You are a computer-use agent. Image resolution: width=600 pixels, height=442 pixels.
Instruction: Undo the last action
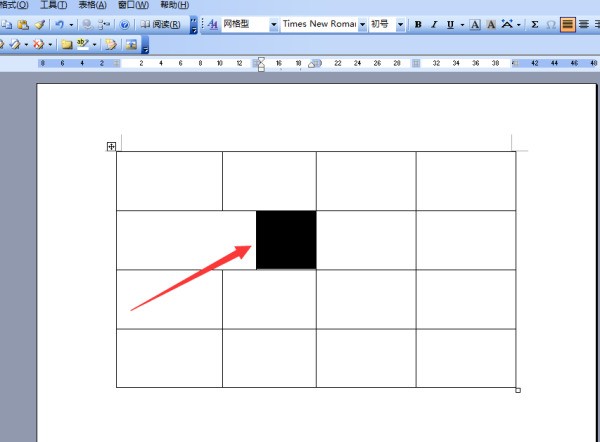tap(59, 25)
